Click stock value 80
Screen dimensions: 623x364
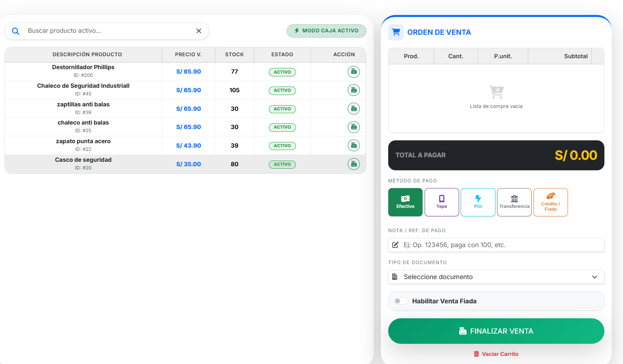click(x=234, y=164)
